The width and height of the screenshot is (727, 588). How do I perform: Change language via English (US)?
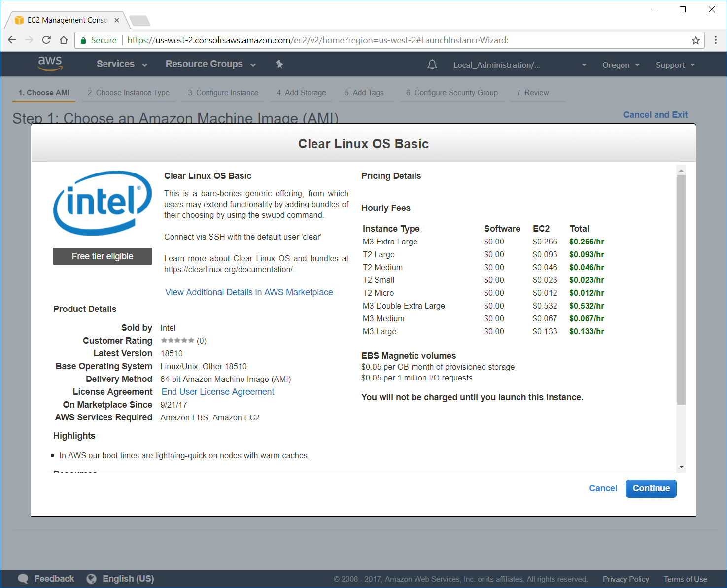tap(128, 579)
